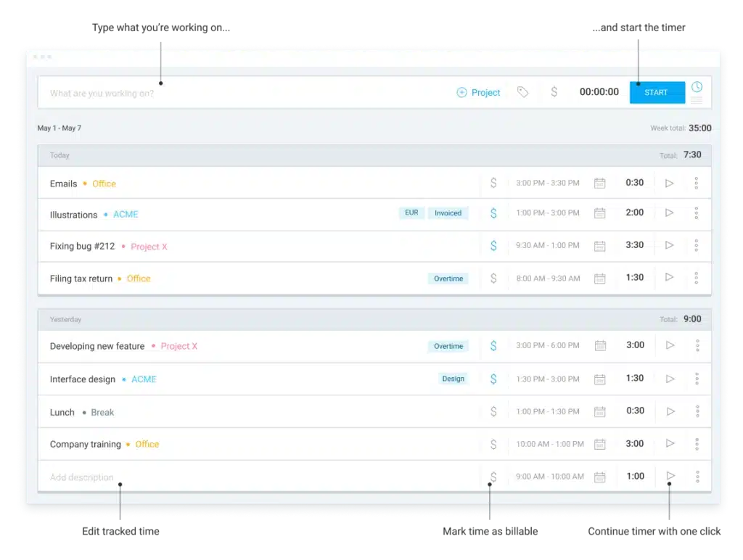The width and height of the screenshot is (743, 560).
Task: Switch to timer mode clock icon
Action: [x=697, y=87]
